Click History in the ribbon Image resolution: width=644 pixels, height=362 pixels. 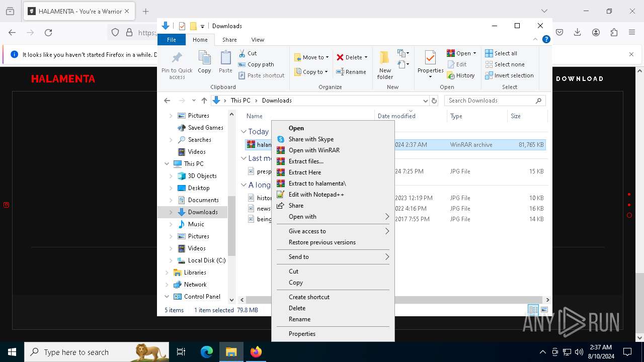[461, 75]
